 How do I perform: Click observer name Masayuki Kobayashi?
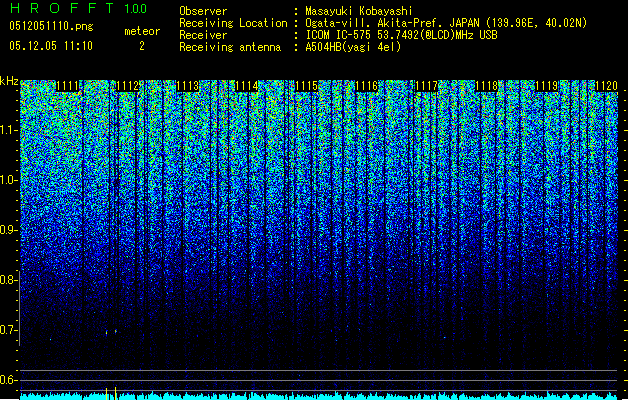(x=358, y=11)
